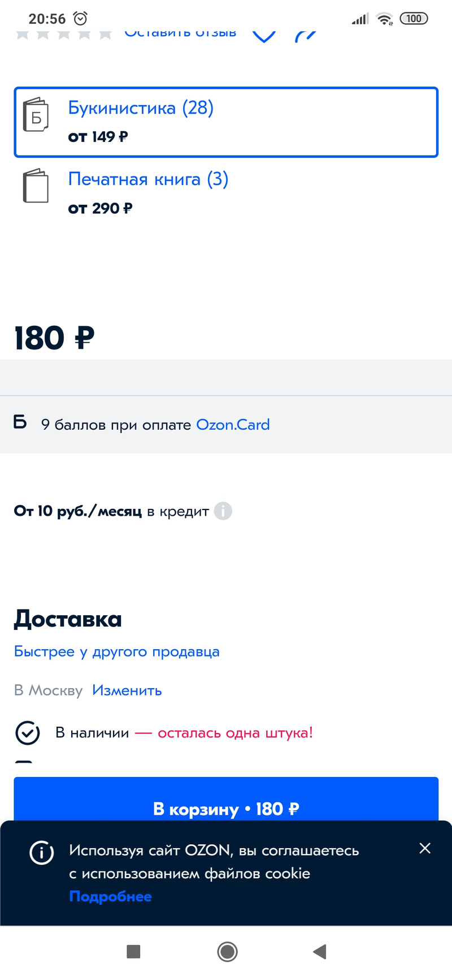Tap the in-stock checkmark icon
Image resolution: width=452 pixels, height=980 pixels.
click(x=27, y=733)
